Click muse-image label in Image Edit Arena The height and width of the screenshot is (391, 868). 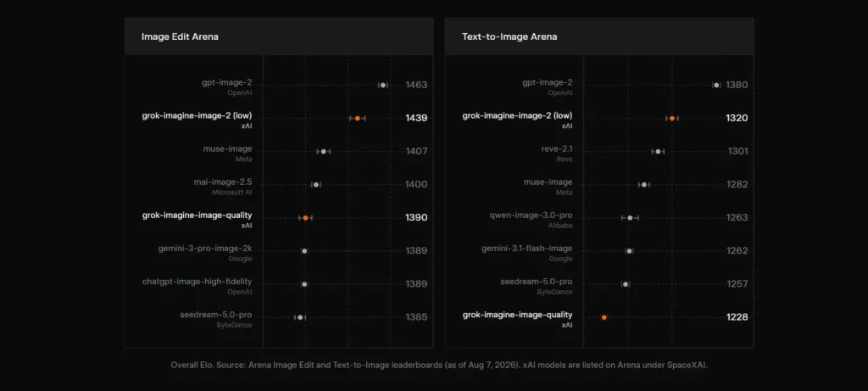point(227,148)
